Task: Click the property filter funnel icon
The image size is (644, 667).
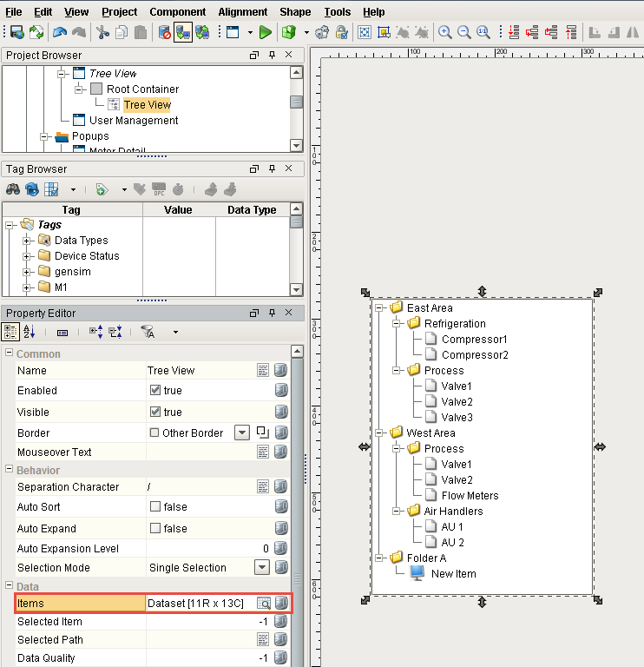Action: (x=148, y=332)
